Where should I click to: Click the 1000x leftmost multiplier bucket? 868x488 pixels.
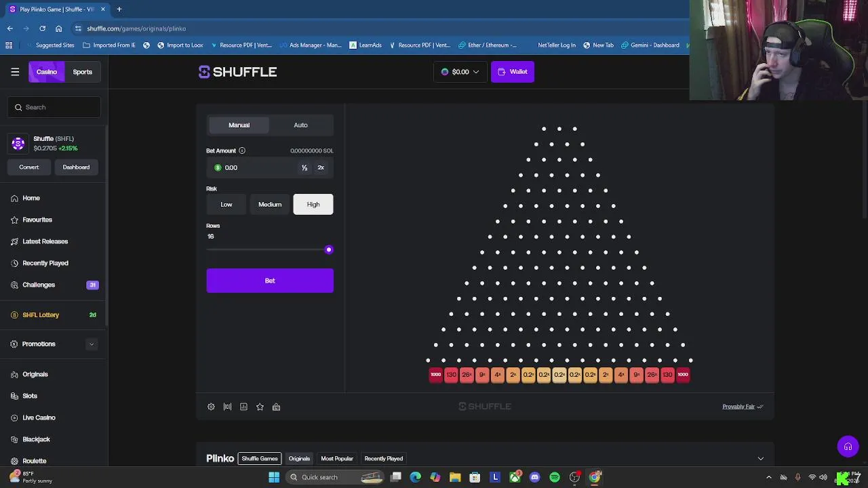tap(436, 375)
